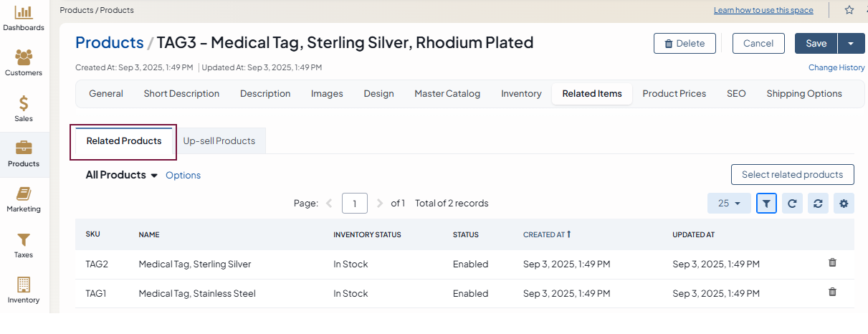Open the Product Prices tab
Image resolution: width=868 pixels, height=334 pixels.
coord(674,94)
